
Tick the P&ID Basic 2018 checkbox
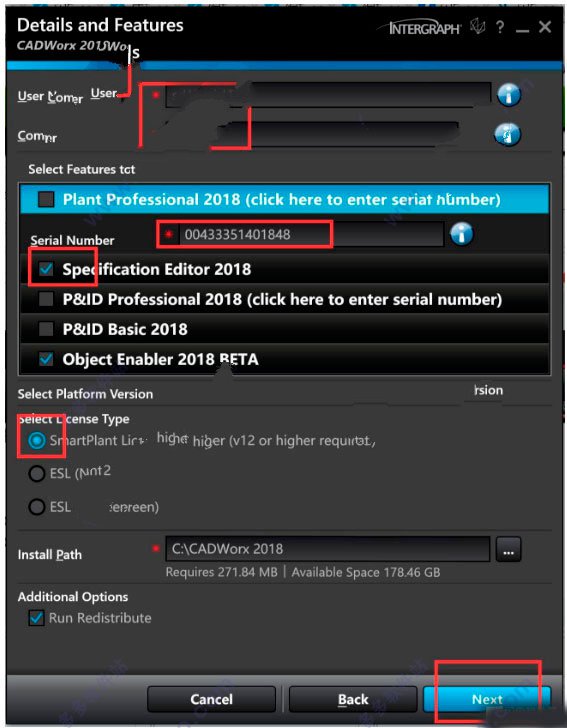[46, 329]
